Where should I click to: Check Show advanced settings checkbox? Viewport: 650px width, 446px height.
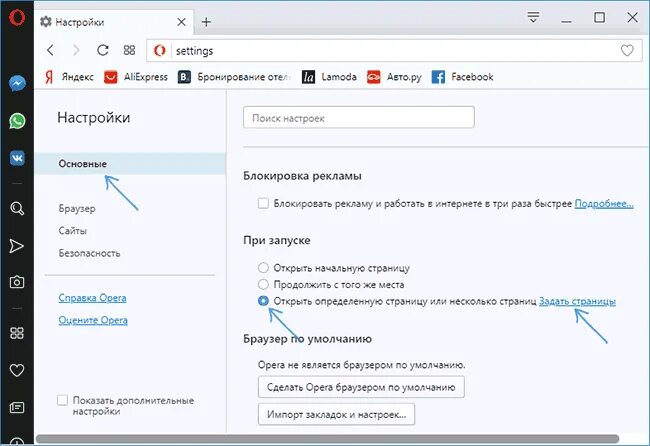(62, 400)
